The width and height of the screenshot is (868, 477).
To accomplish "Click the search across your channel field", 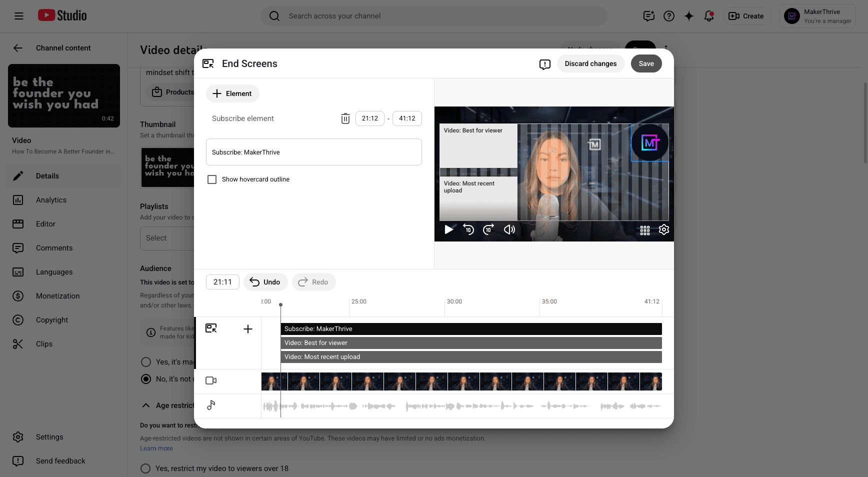I will (434, 16).
